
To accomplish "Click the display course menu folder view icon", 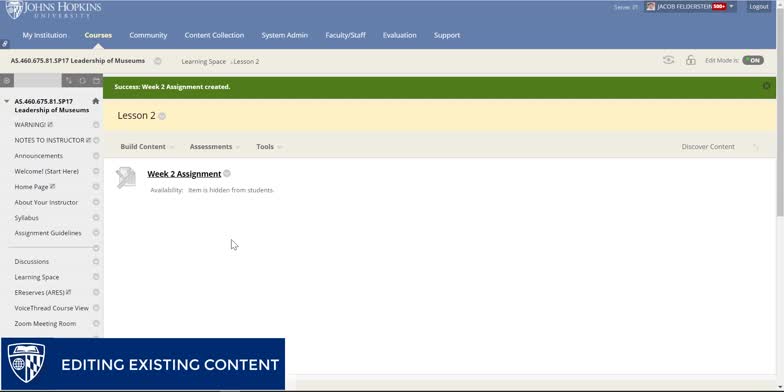I will pos(96,80).
